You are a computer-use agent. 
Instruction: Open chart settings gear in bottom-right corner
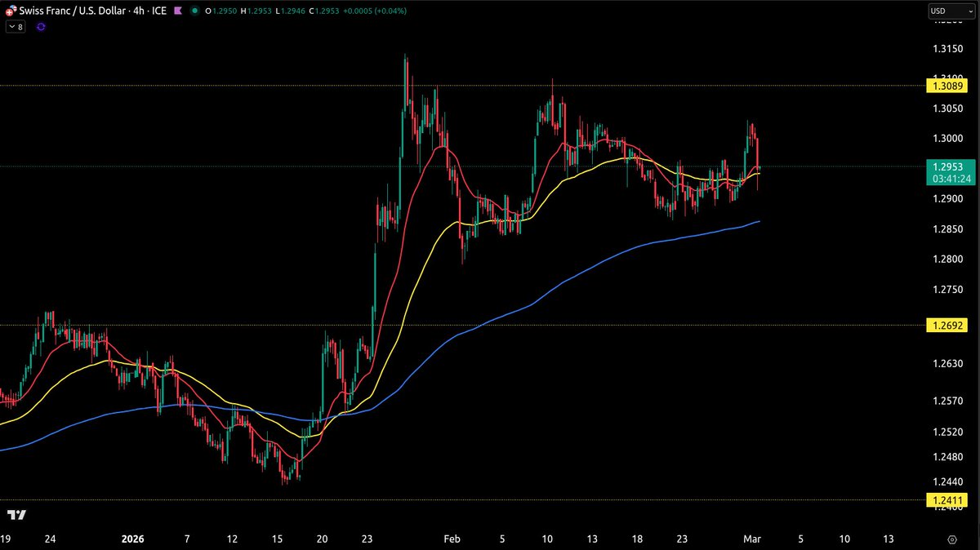click(x=952, y=539)
